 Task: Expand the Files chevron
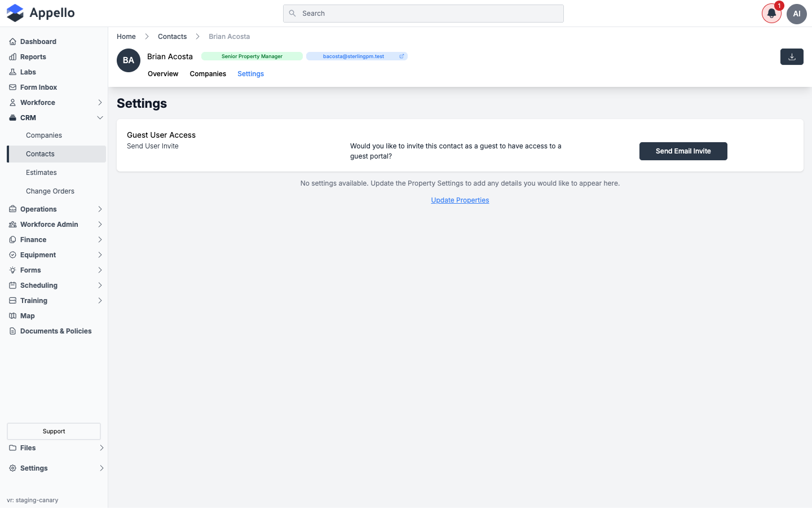(x=101, y=448)
